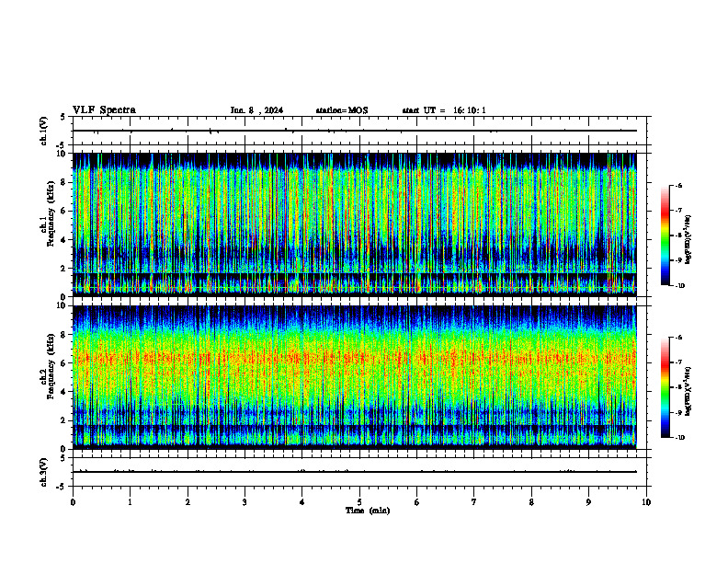Click the "station=MOS" header label
This screenshot has height=563, width=728.
[342, 110]
